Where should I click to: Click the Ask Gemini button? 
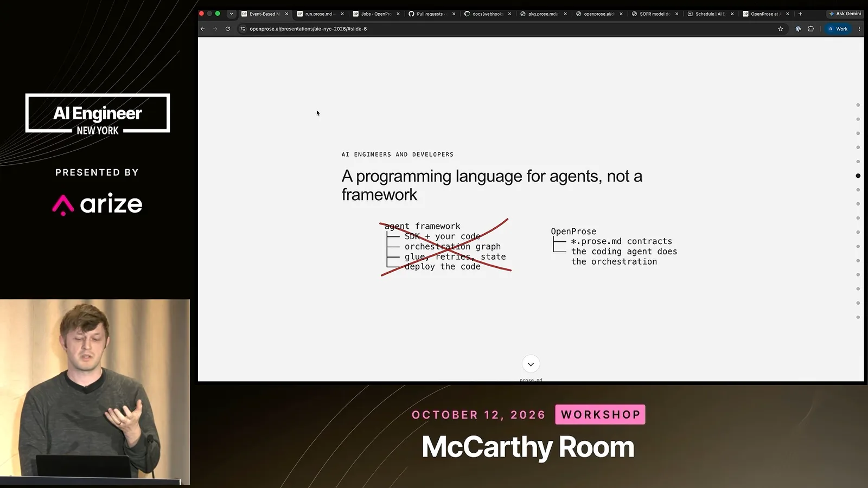(x=845, y=14)
